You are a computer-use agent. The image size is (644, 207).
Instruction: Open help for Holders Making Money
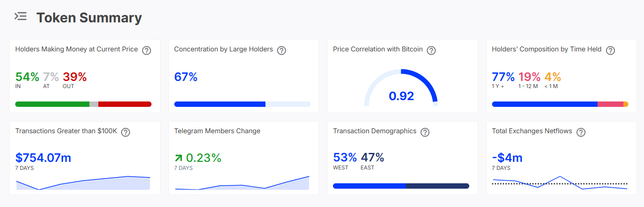click(146, 51)
